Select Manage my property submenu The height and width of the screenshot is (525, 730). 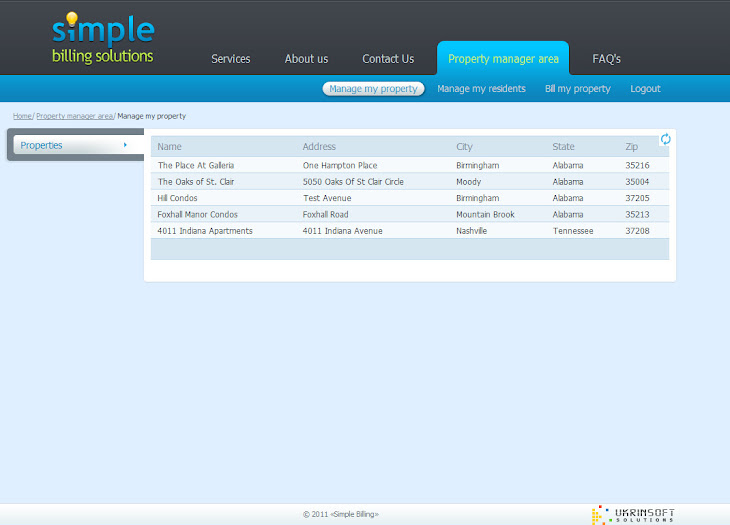(x=373, y=89)
